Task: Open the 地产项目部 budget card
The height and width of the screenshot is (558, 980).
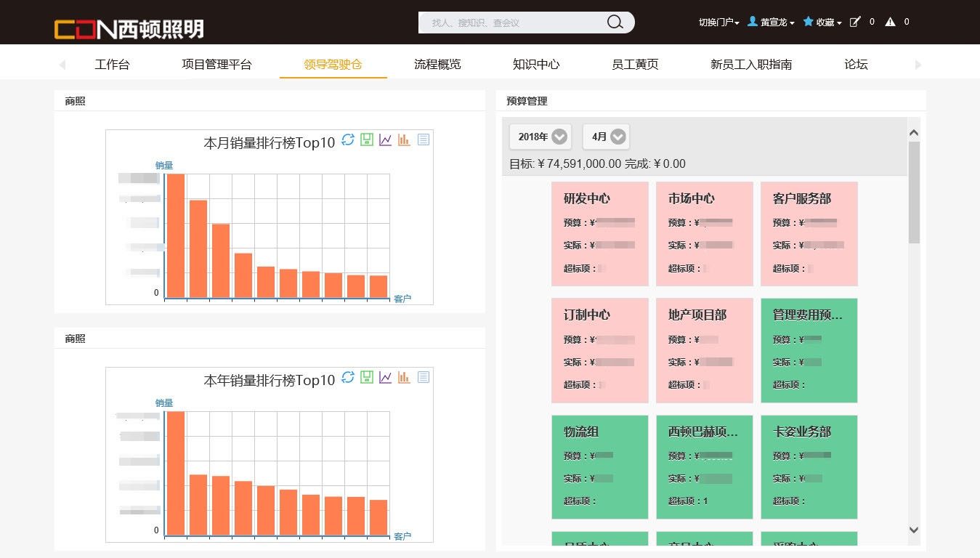Action: click(x=705, y=350)
